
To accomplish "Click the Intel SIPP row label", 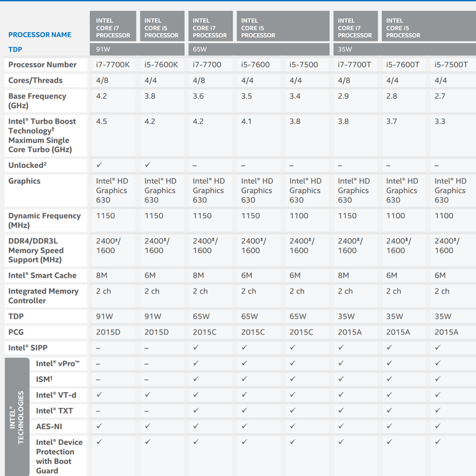I will point(28,348).
